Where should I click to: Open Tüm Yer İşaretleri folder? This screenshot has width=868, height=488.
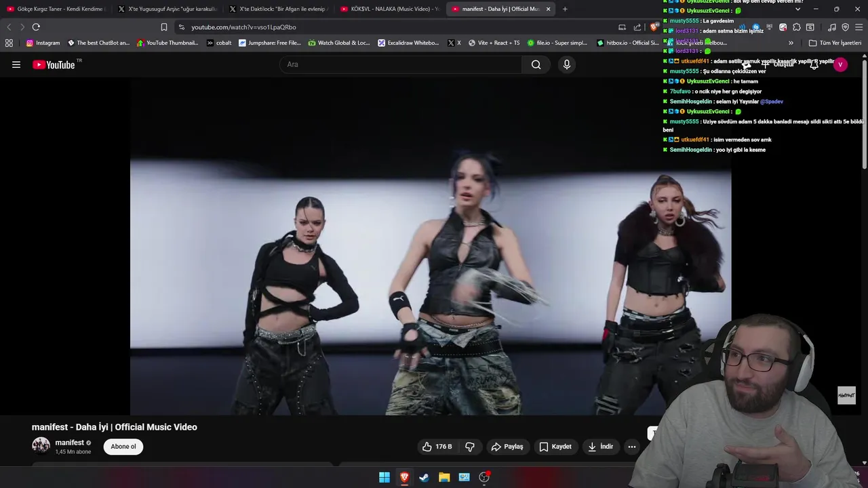tap(835, 43)
